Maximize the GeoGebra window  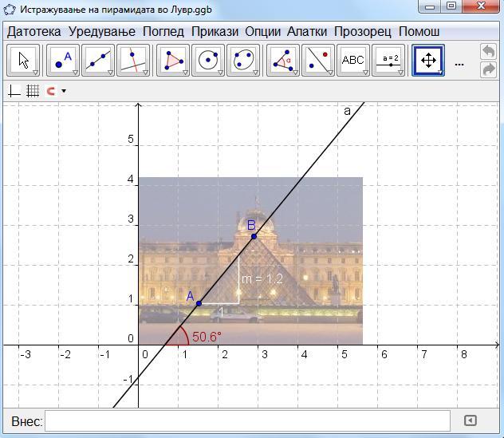[x=451, y=6]
